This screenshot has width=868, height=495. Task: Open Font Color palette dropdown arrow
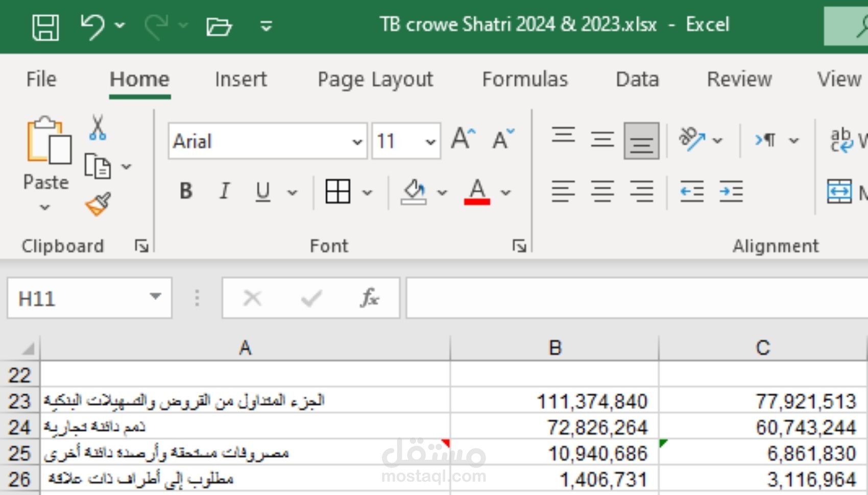coord(505,192)
